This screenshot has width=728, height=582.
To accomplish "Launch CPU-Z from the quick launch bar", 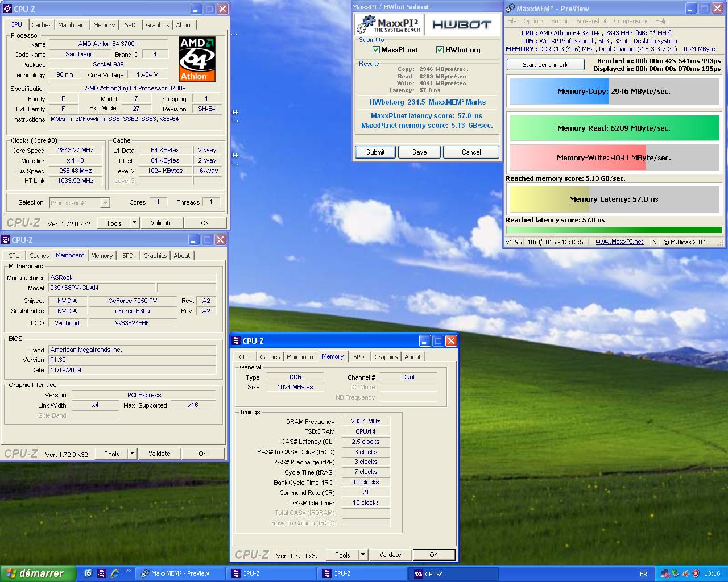I will pyautogui.click(x=101, y=573).
